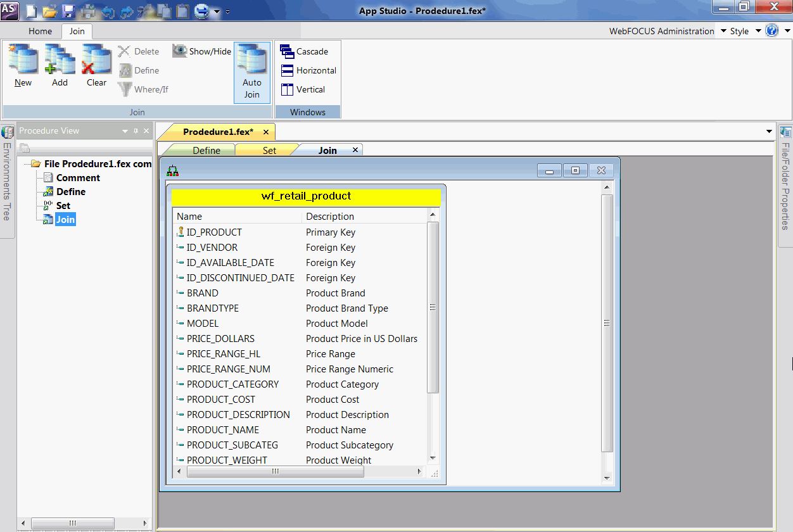793x532 pixels.
Task: Undo the last action with the undo arrow
Action: click(x=108, y=11)
